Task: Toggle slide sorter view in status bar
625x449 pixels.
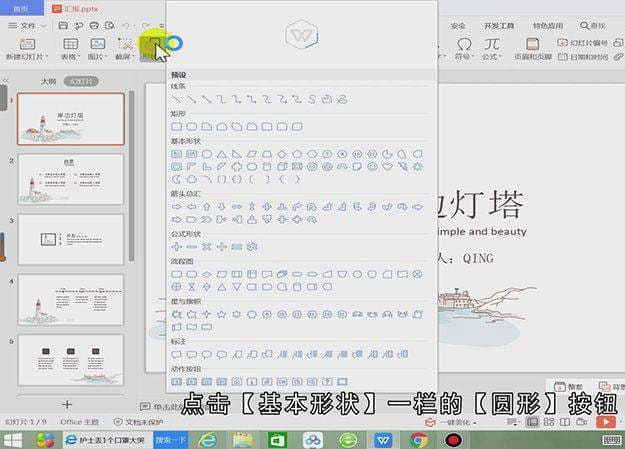Action: [x=549, y=422]
